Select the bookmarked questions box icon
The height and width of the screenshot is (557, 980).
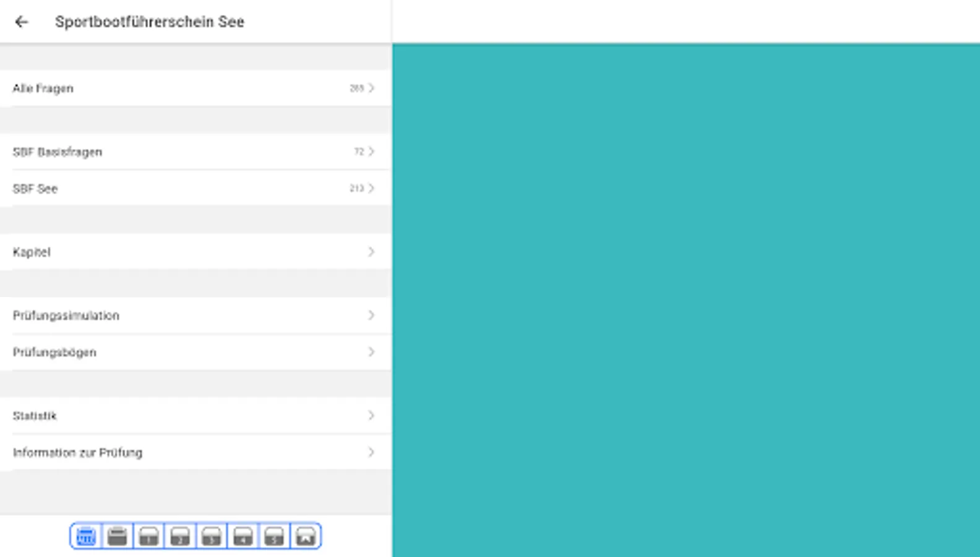coord(306,536)
